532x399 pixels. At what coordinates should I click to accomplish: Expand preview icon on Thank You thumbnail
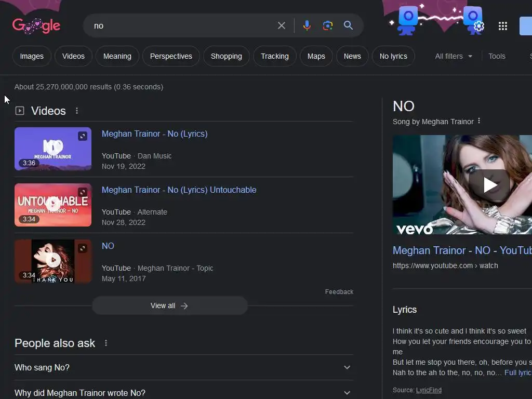pos(83,248)
